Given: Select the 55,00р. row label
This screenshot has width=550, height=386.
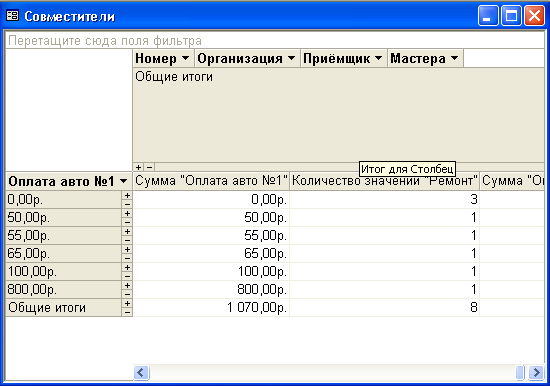Looking at the screenshot, I should pyautogui.click(x=64, y=235).
